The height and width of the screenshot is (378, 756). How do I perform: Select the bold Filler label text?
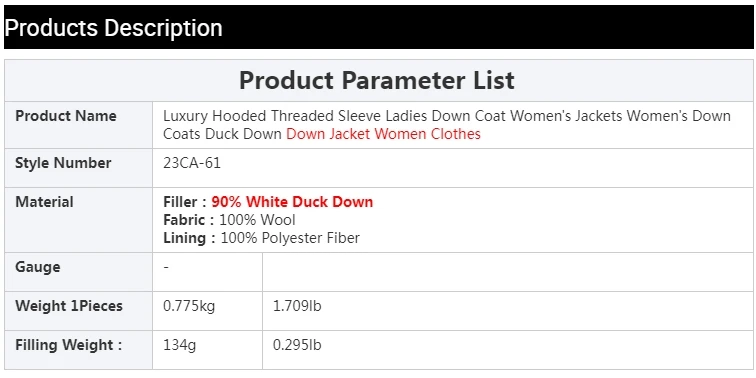coord(185,202)
